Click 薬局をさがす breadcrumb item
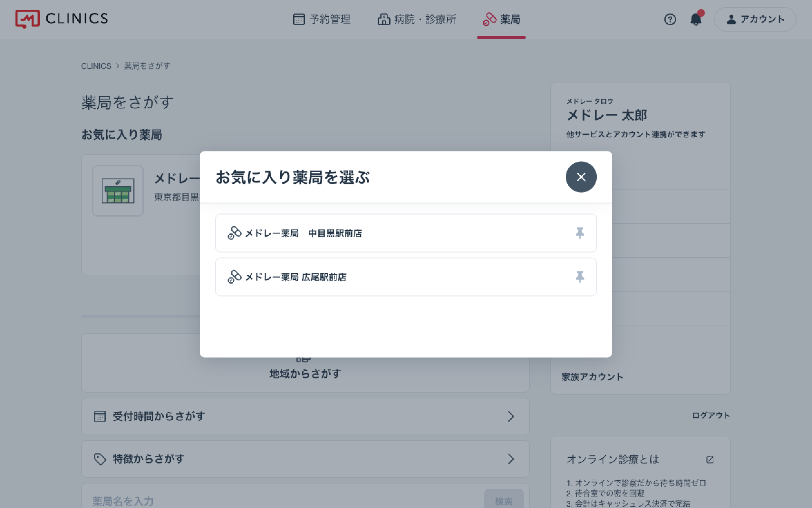Screen dimensions: 812x508 coord(147,66)
